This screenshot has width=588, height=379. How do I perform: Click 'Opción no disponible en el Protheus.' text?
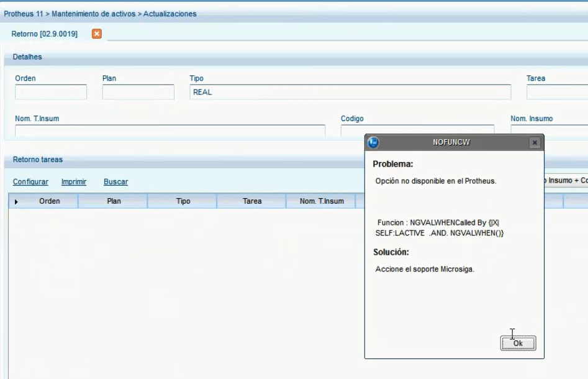[436, 181]
